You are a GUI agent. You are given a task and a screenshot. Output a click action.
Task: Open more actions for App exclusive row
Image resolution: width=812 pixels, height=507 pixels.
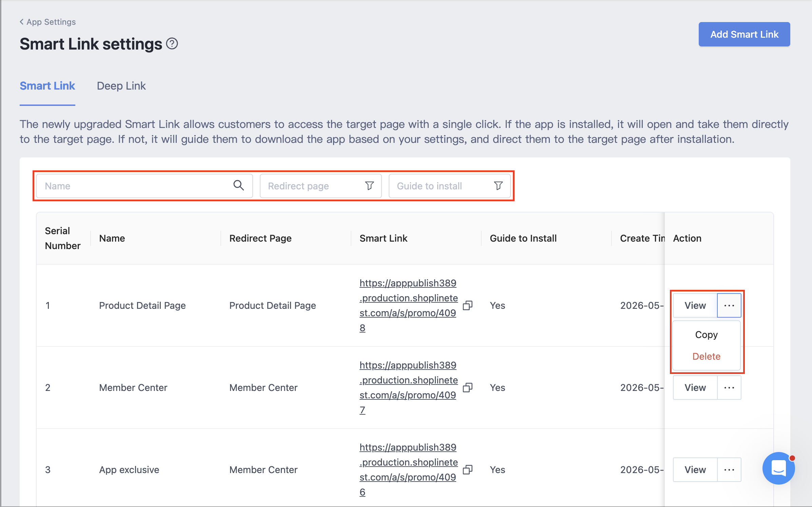click(729, 470)
